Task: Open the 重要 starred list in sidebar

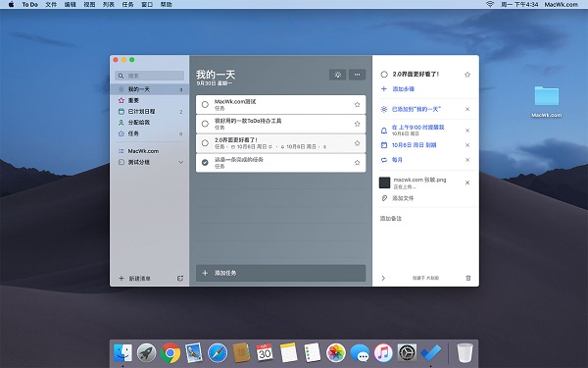Action: point(149,100)
